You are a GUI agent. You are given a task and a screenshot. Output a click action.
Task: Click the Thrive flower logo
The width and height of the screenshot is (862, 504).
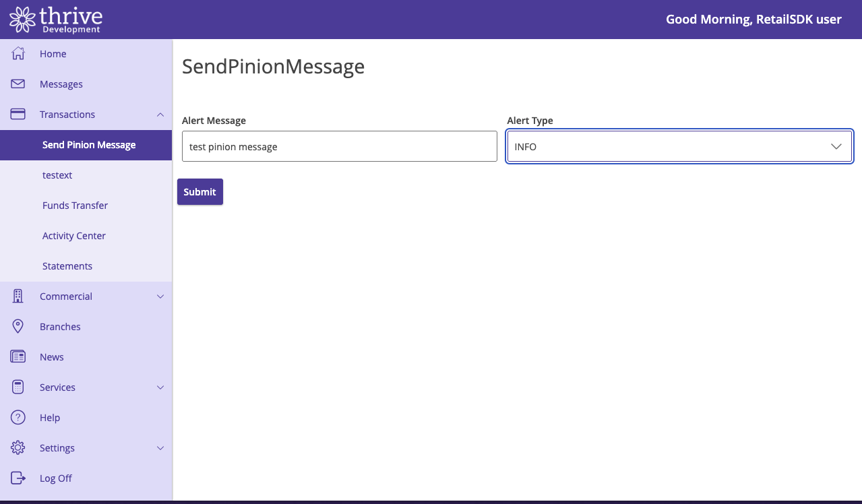coord(22,20)
